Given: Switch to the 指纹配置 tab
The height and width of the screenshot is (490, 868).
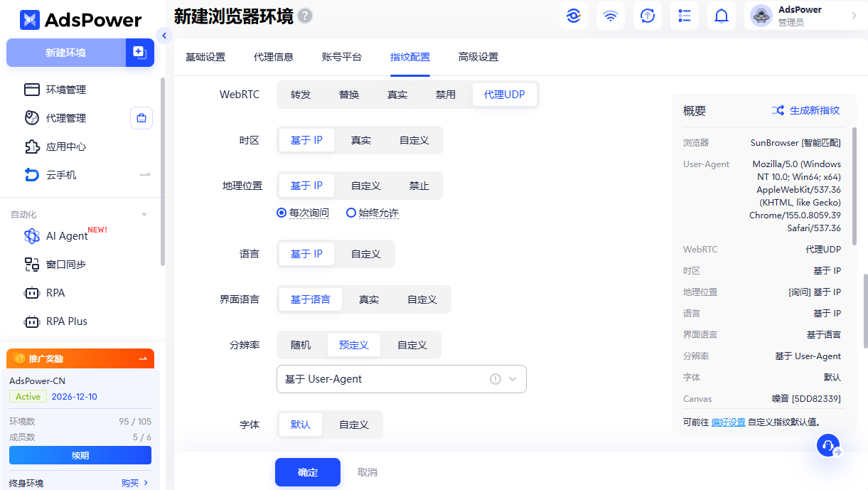Looking at the screenshot, I should tap(410, 57).
